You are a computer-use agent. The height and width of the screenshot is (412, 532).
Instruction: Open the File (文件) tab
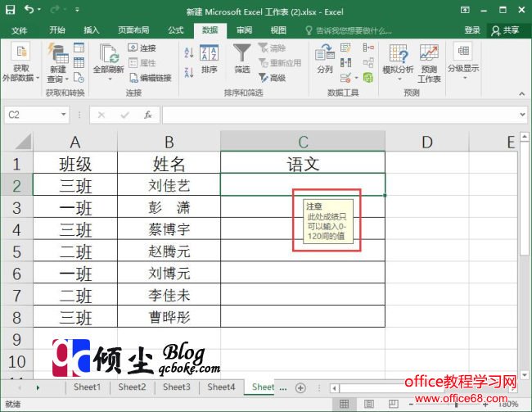point(20,30)
